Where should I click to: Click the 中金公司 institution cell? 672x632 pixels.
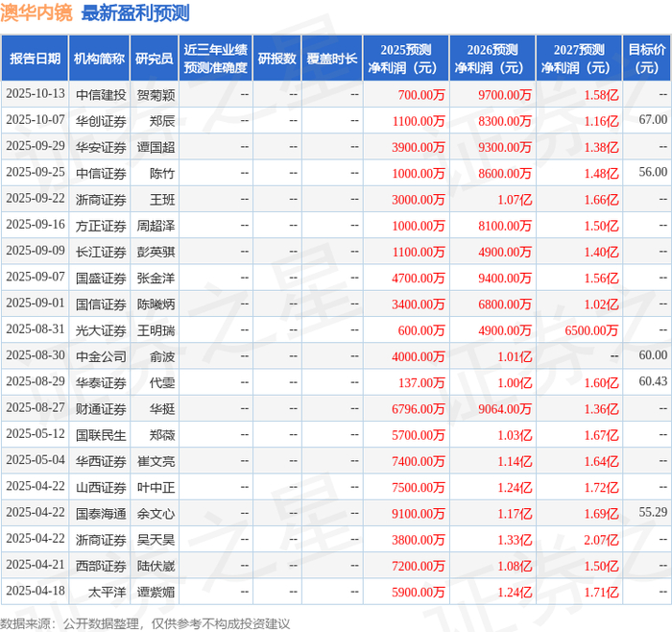[x=101, y=356]
